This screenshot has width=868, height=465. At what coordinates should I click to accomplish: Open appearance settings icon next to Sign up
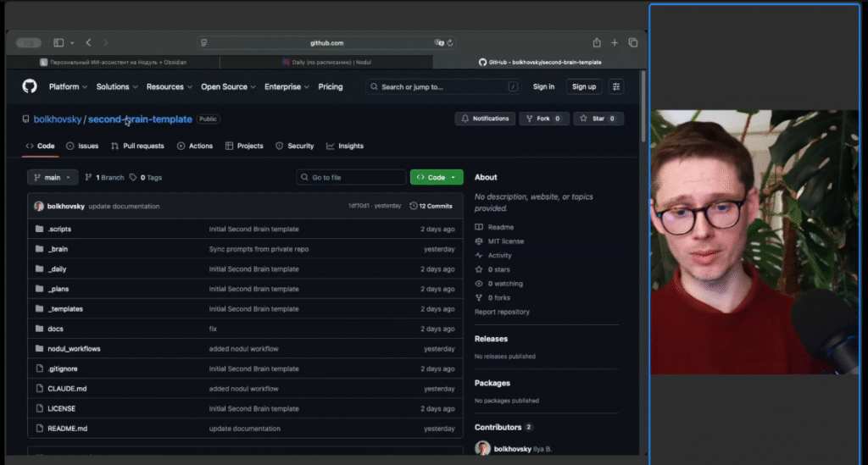point(615,86)
